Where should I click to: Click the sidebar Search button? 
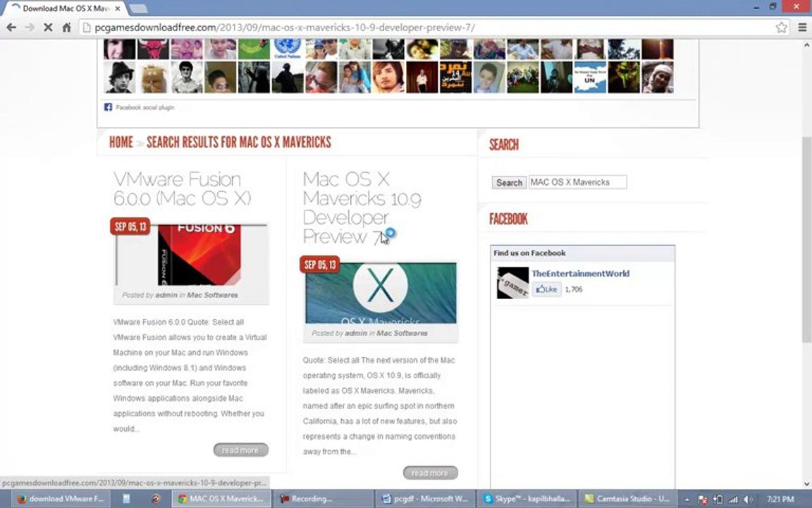click(x=509, y=183)
